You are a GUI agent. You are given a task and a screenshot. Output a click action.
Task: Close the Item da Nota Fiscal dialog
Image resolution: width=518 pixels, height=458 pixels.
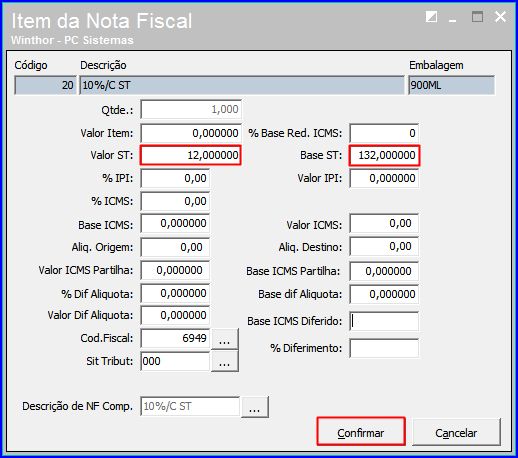pyautogui.click(x=500, y=17)
